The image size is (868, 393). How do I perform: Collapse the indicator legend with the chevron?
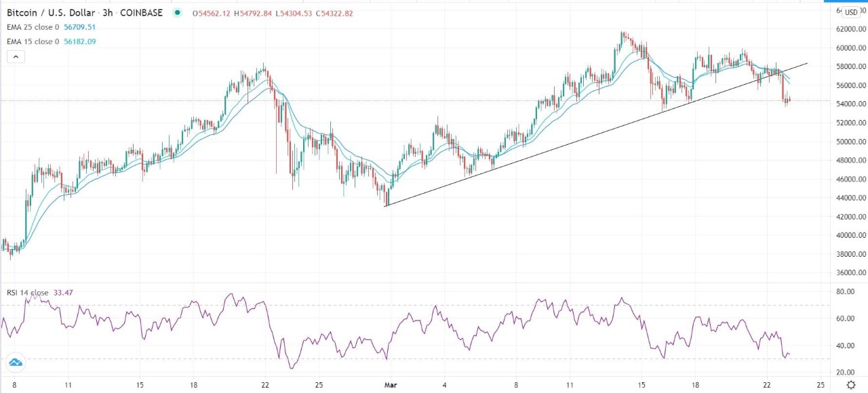(15, 56)
